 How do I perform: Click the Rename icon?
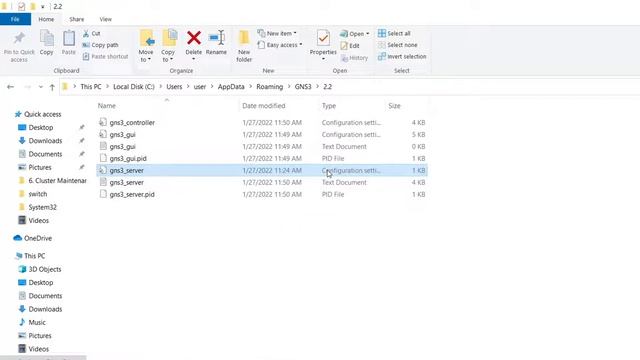216,38
